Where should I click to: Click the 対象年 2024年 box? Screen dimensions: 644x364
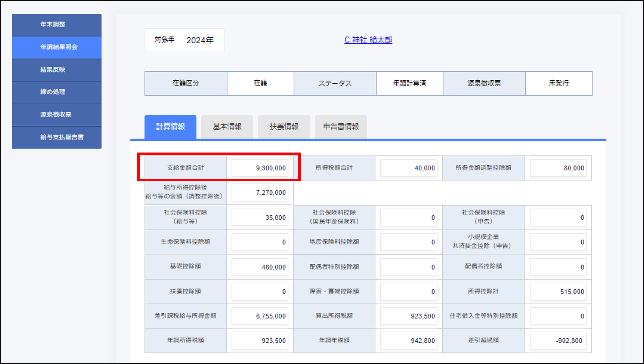184,40
